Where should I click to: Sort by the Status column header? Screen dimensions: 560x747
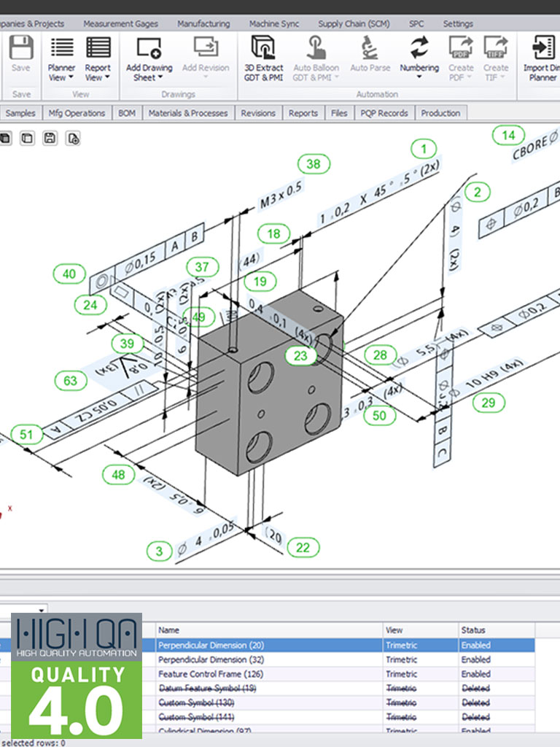475,630
